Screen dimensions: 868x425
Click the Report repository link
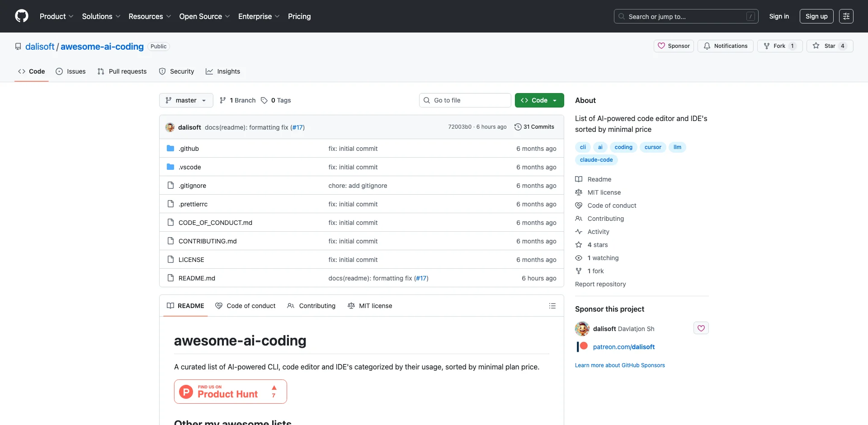pyautogui.click(x=600, y=284)
